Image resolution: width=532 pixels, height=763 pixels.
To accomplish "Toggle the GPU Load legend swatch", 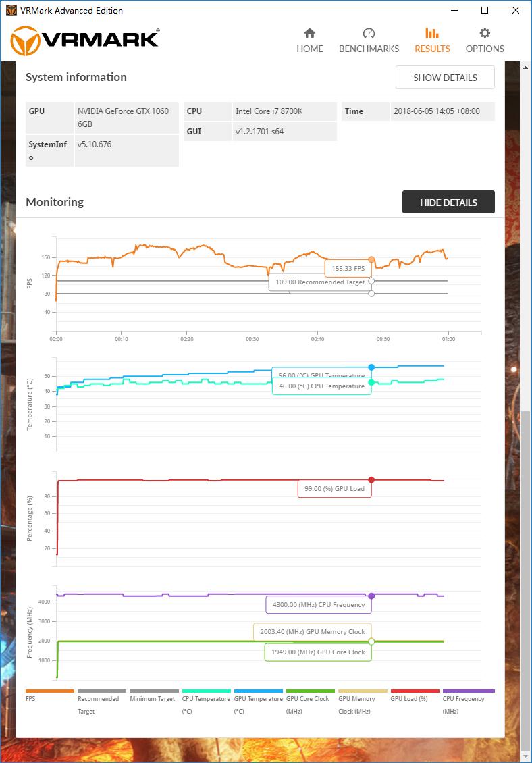I will [415, 691].
